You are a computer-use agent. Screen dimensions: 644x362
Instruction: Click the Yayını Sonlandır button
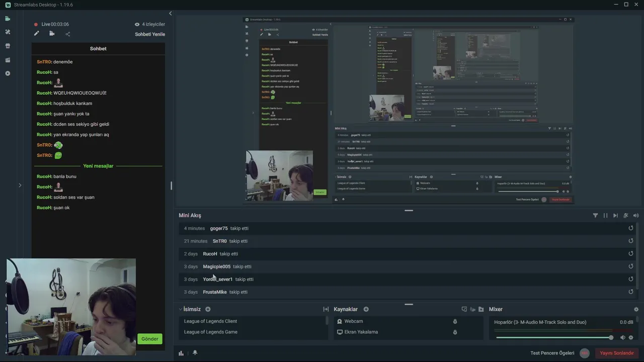click(x=617, y=353)
